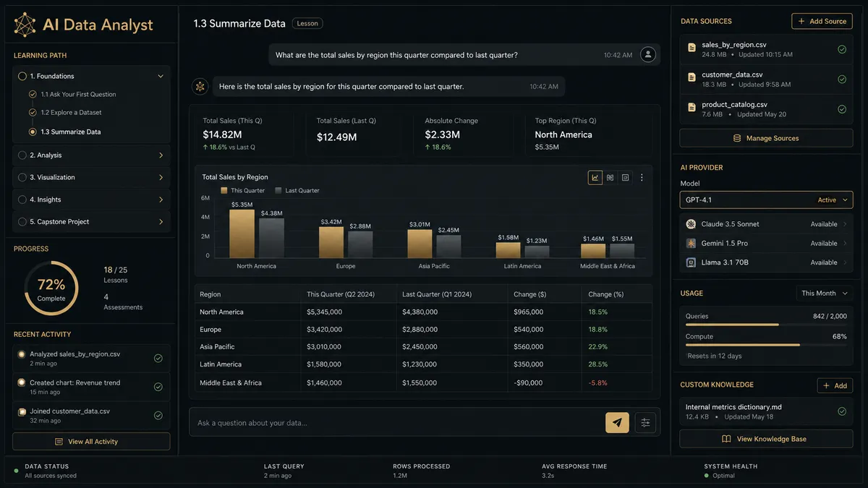The height and width of the screenshot is (488, 868).
Task: Click the Region column header
Action: (x=210, y=295)
